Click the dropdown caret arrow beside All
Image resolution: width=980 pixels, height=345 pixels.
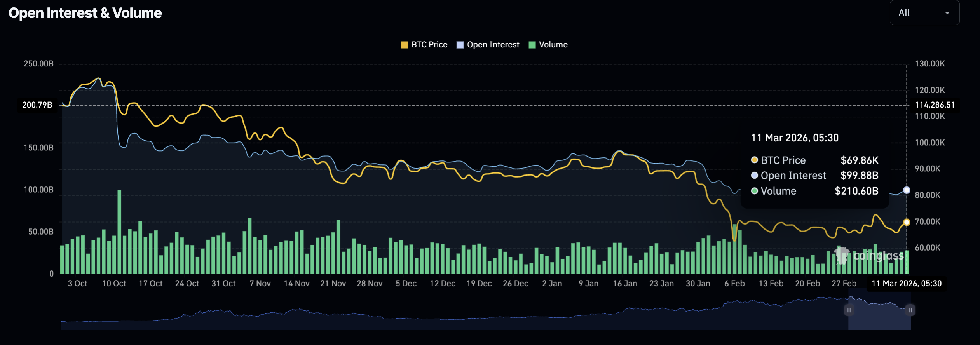tap(947, 13)
